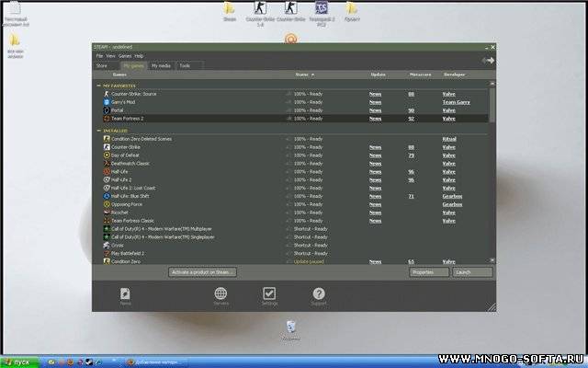The width and height of the screenshot is (588, 368).
Task: Click the Properties button
Action: click(x=429, y=272)
